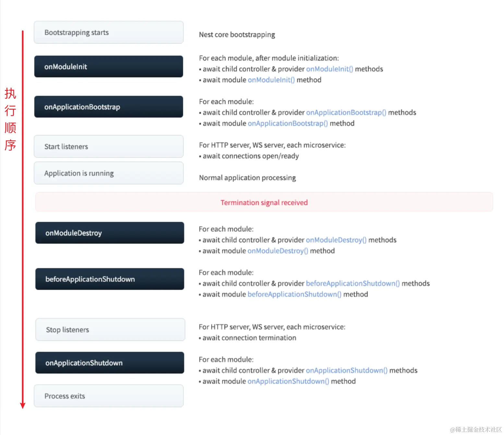Click the Bootstrapping starts box
The width and height of the screenshot is (504, 435).
[x=109, y=32]
